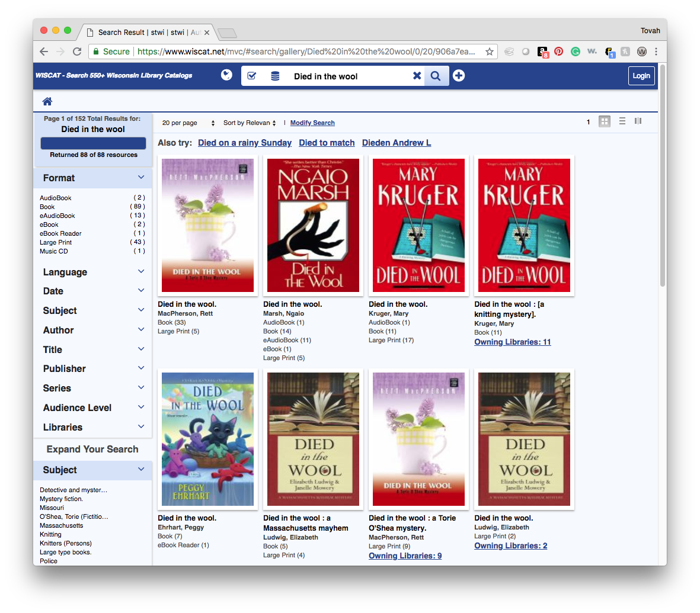Image resolution: width=700 pixels, height=613 pixels.
Task: Open Owning Libraries: 11 link
Action: (x=513, y=342)
